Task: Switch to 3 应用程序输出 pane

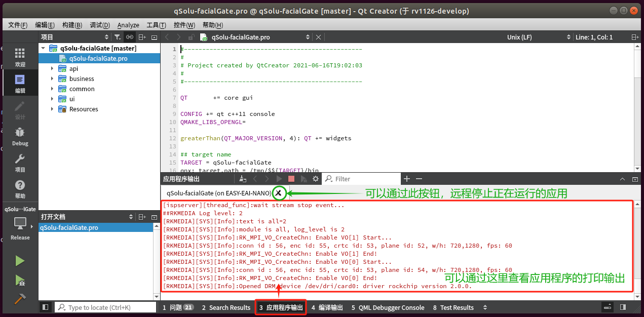Action: point(281,307)
